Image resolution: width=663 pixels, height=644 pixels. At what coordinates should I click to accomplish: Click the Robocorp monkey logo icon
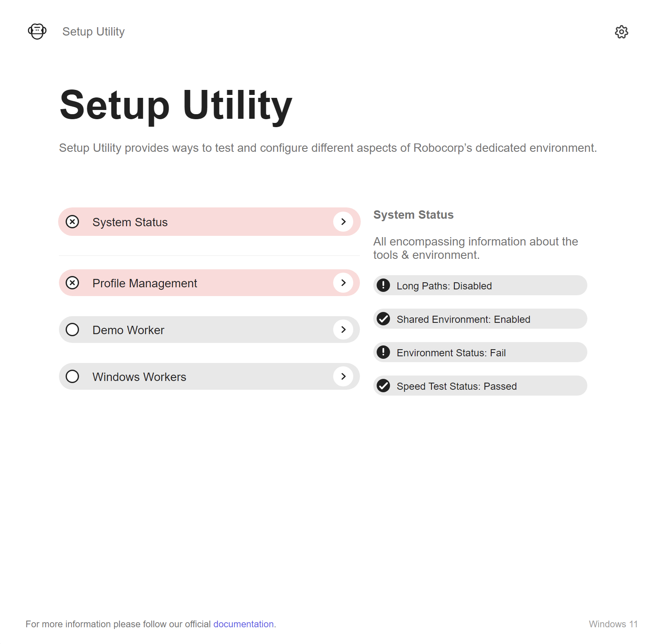point(37,31)
